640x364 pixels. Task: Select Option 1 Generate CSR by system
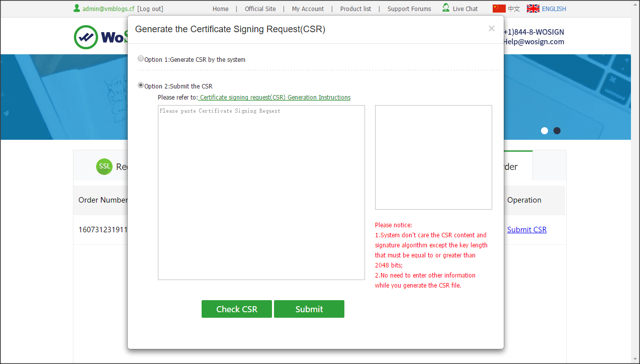tap(141, 59)
